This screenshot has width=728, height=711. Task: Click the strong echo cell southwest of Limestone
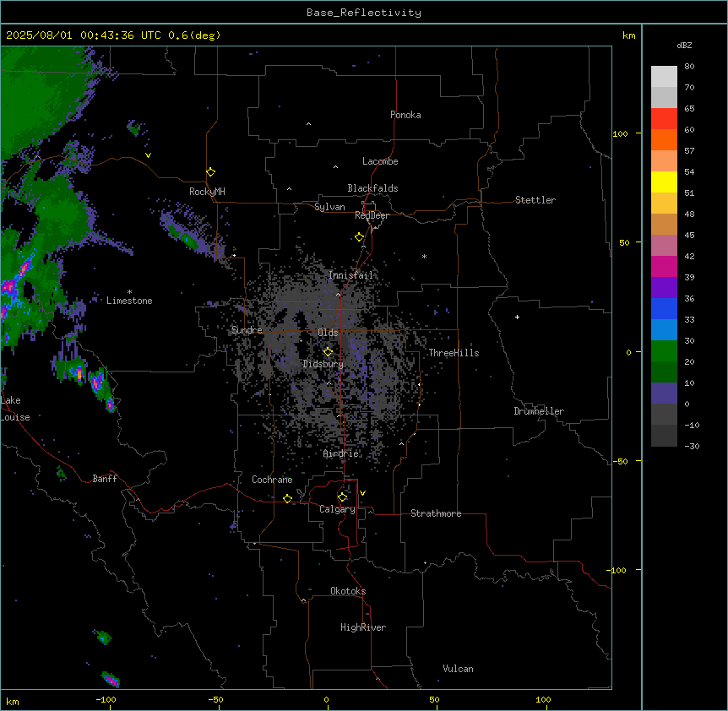pos(96,382)
